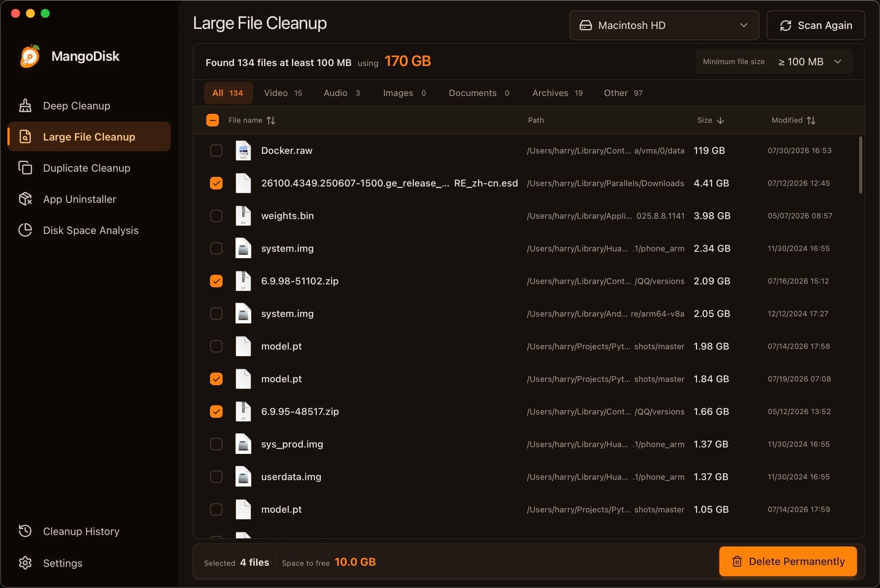Click the weights.bin file icon

pos(243,216)
